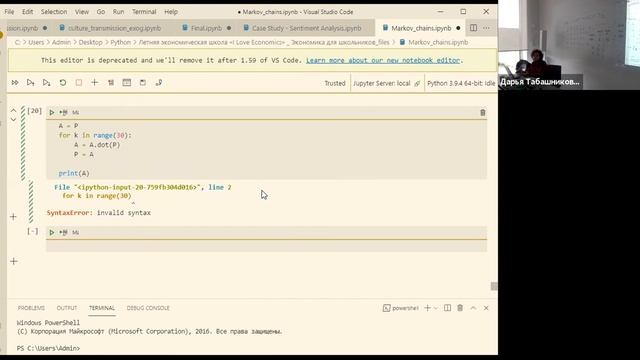Open the new terminal launch profile dropdown
This screenshot has width=640, height=360.
pos(436,308)
